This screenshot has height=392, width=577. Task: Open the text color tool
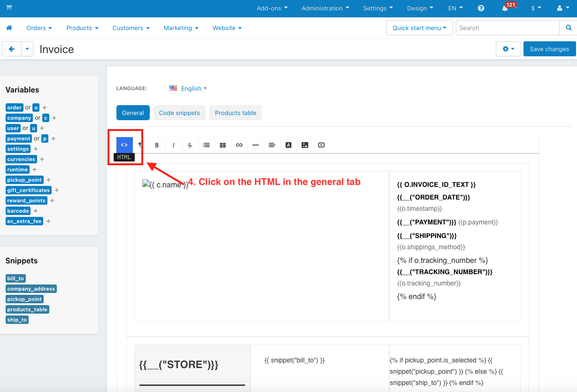click(288, 145)
